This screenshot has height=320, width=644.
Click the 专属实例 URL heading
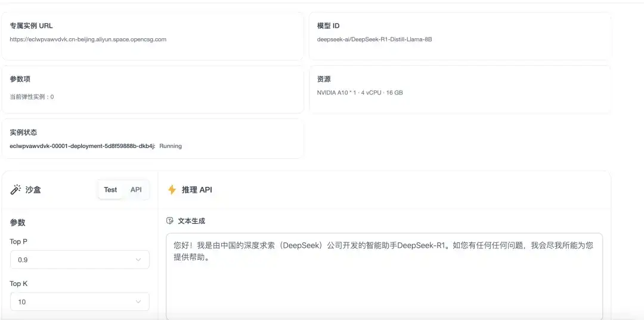point(31,26)
